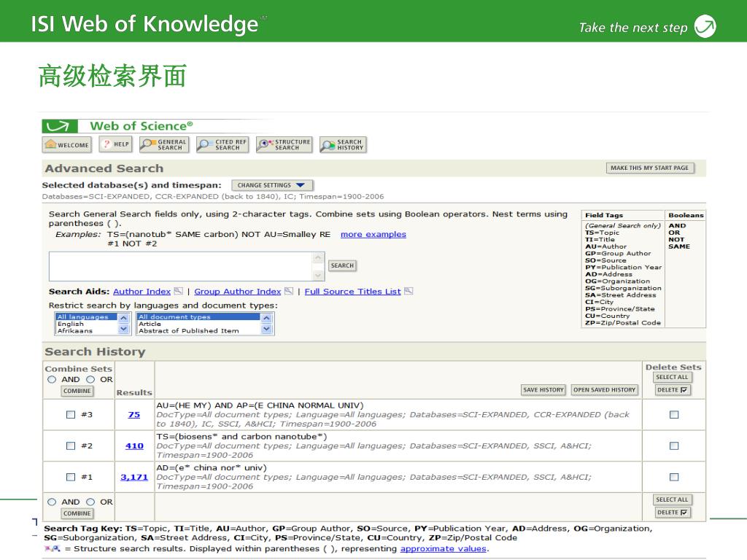
Task: Select All document types option
Action: (x=198, y=316)
